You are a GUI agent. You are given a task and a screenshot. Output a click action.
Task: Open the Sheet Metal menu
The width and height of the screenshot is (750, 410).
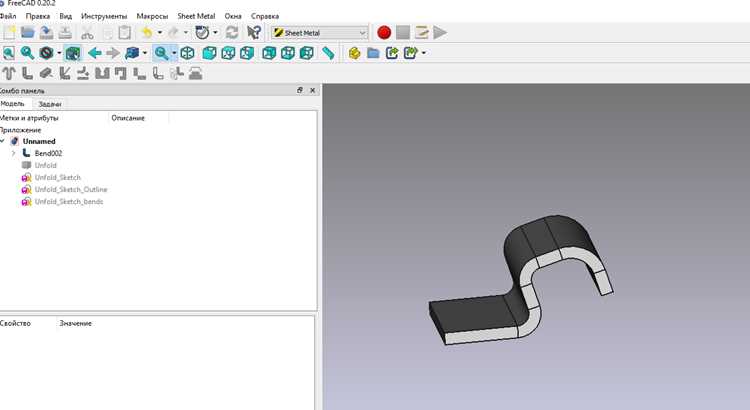(196, 16)
